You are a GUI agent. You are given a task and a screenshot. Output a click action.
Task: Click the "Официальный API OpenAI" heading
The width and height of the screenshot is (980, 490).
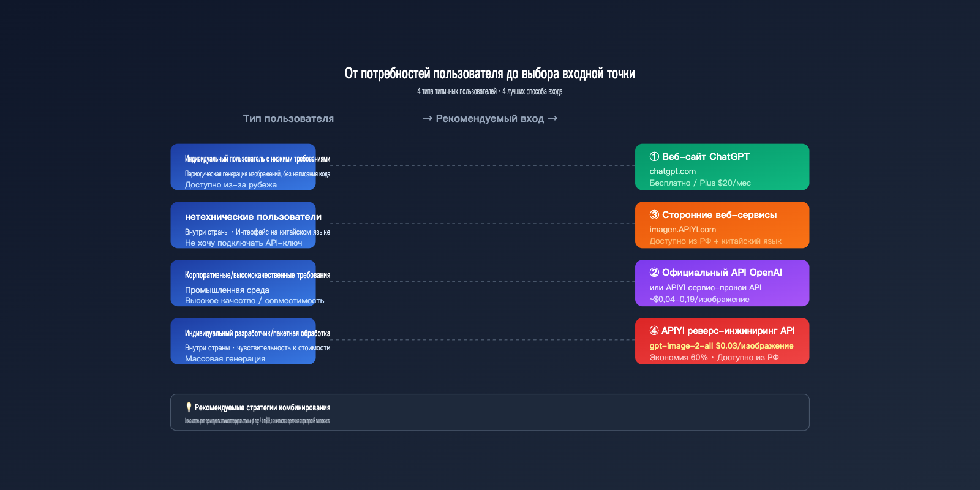(x=722, y=273)
